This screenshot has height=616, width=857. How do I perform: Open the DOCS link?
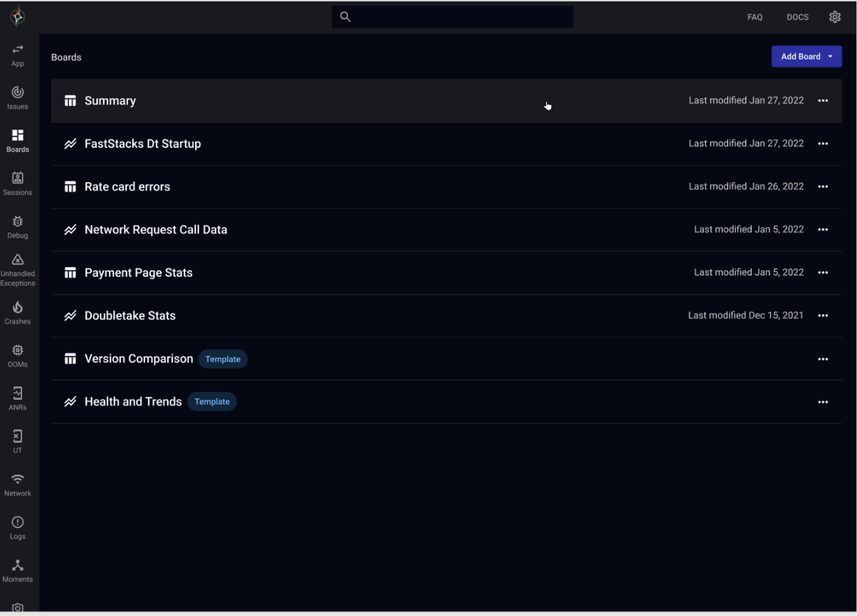click(x=797, y=17)
